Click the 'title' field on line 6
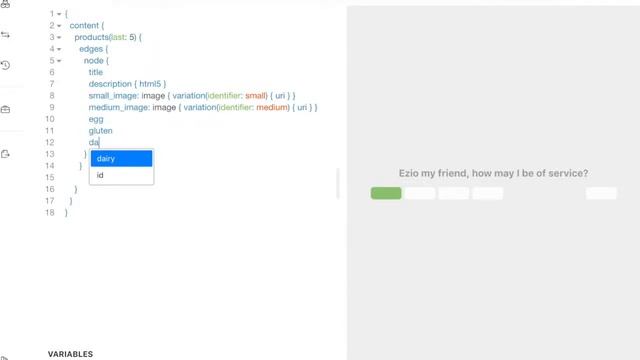Screen dimensions: 640x360 click(96, 72)
